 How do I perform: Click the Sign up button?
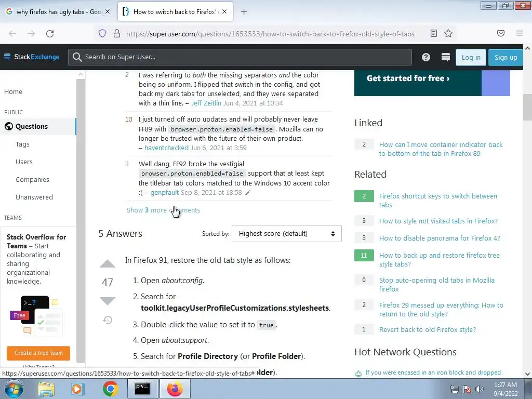[506, 57]
